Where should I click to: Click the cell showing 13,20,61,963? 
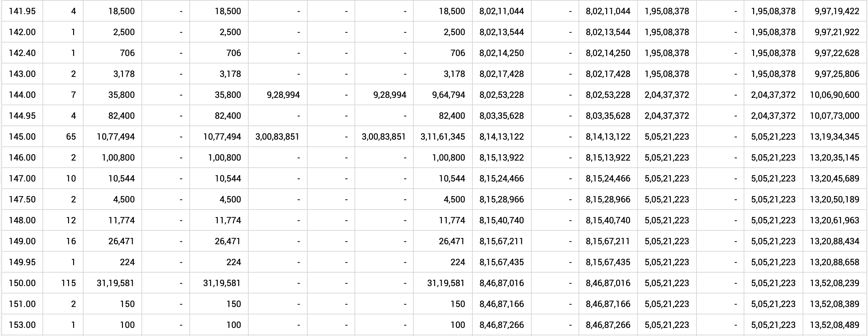click(834, 220)
